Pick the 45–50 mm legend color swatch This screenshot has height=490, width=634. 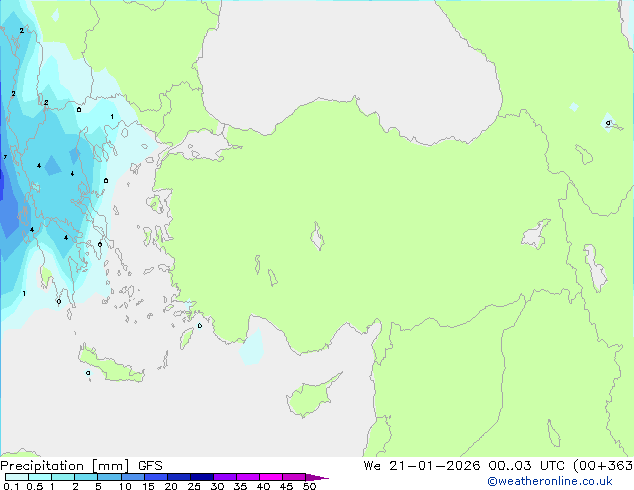pos(294,477)
